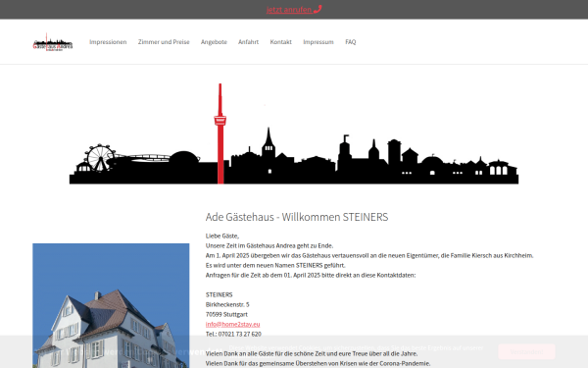Viewport: 588px width, 368px height.
Task: Click line starting 'Anfragen für die Zeit ab dem 01. April'
Action: coord(311,275)
